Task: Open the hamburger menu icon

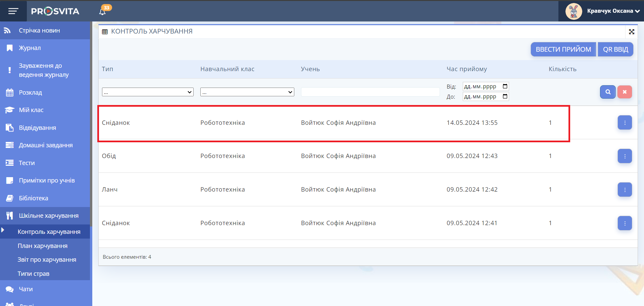Action: tap(13, 11)
